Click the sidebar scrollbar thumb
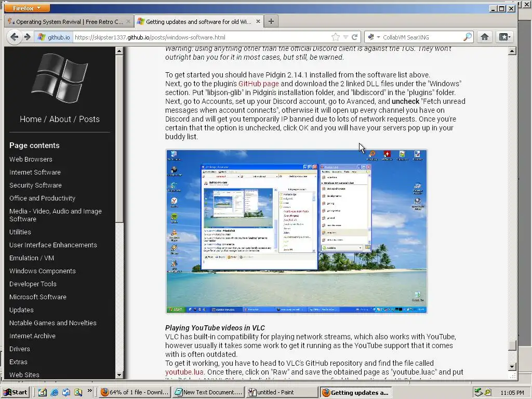 pyautogui.click(x=119, y=139)
